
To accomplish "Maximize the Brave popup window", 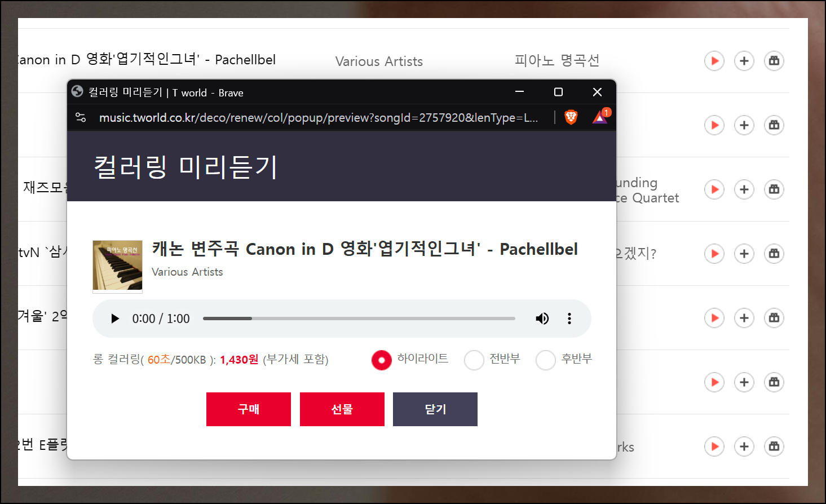I will pos(558,91).
